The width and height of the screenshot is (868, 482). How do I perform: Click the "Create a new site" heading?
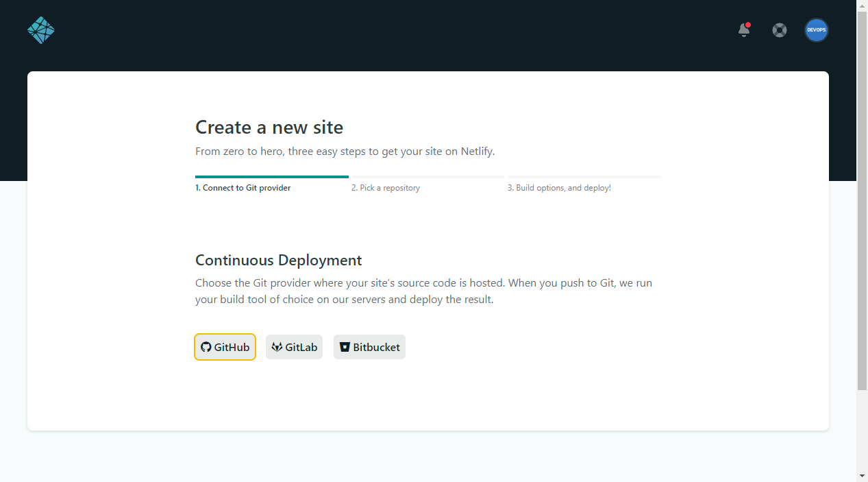269,128
